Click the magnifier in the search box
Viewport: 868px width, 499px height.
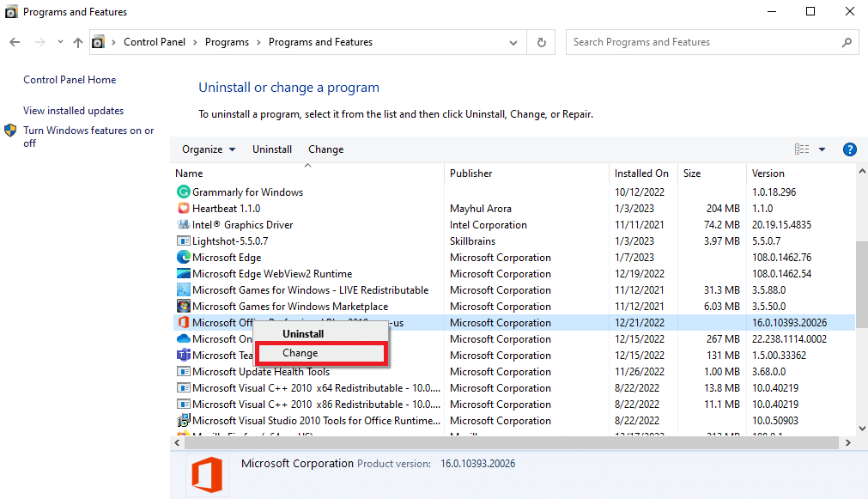[847, 42]
